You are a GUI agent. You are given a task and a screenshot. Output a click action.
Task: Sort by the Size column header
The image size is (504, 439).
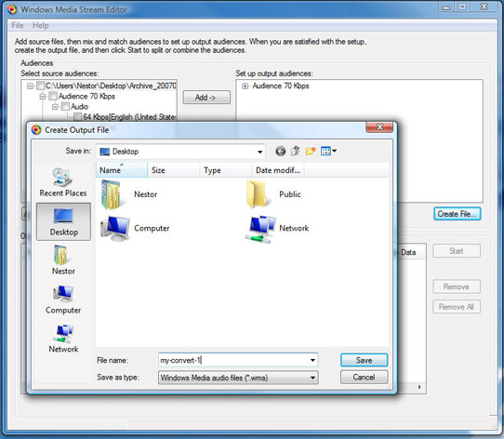pyautogui.click(x=174, y=170)
